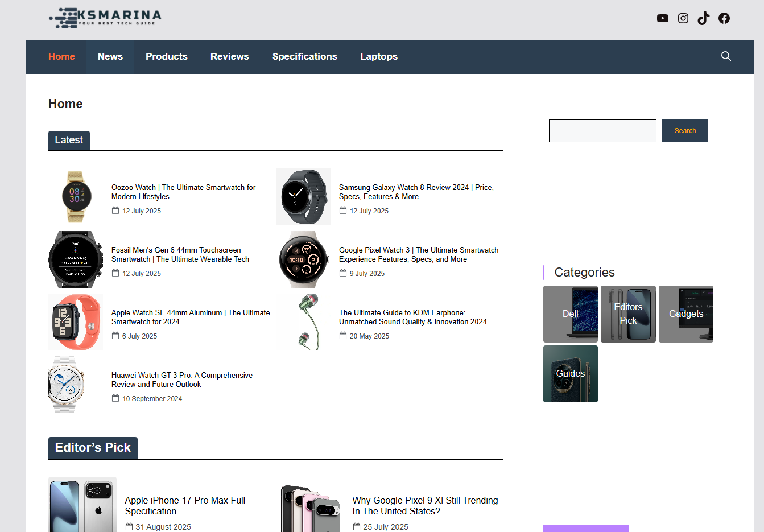The image size is (764, 532).
Task: Open the Instagram social icon
Action: click(x=683, y=18)
